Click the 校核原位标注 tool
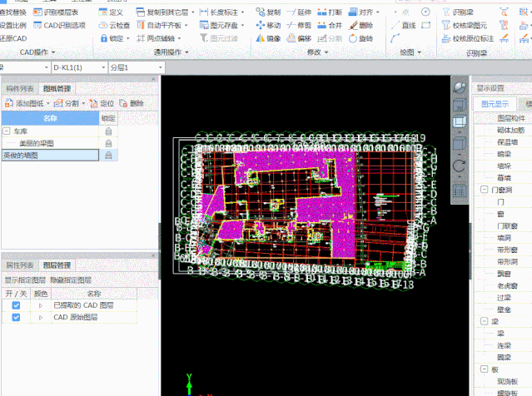This screenshot has width=532, height=396. pos(468,38)
